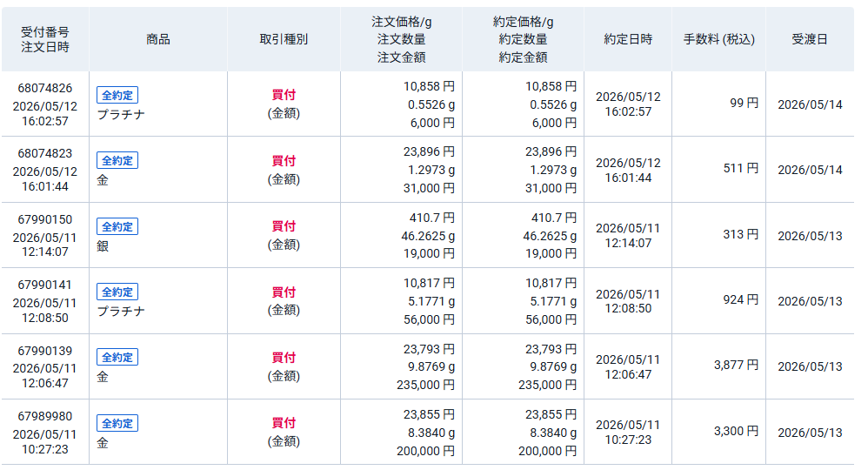Viewport: 868px width, 470px height.
Task: Click the 全約定 badge in the 銀 row
Action: pyautogui.click(x=117, y=226)
